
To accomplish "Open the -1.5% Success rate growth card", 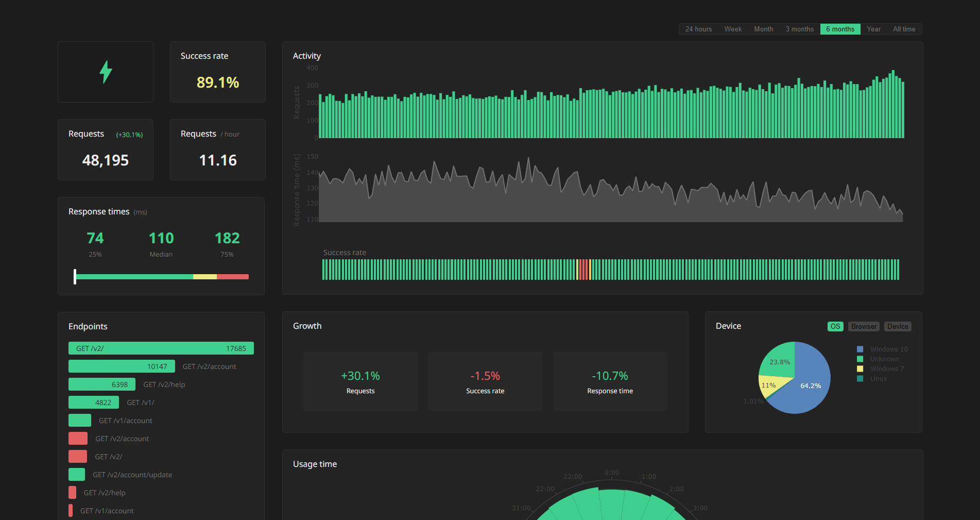I will point(485,381).
